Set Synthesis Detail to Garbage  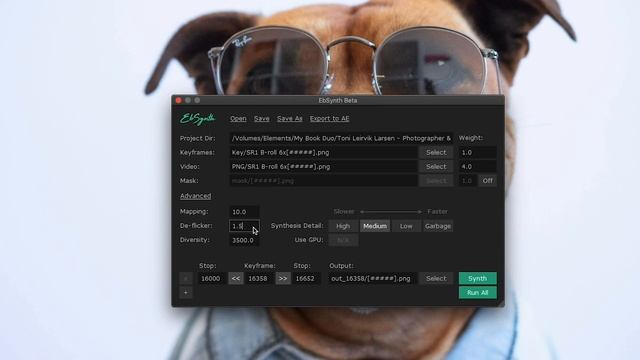click(438, 226)
